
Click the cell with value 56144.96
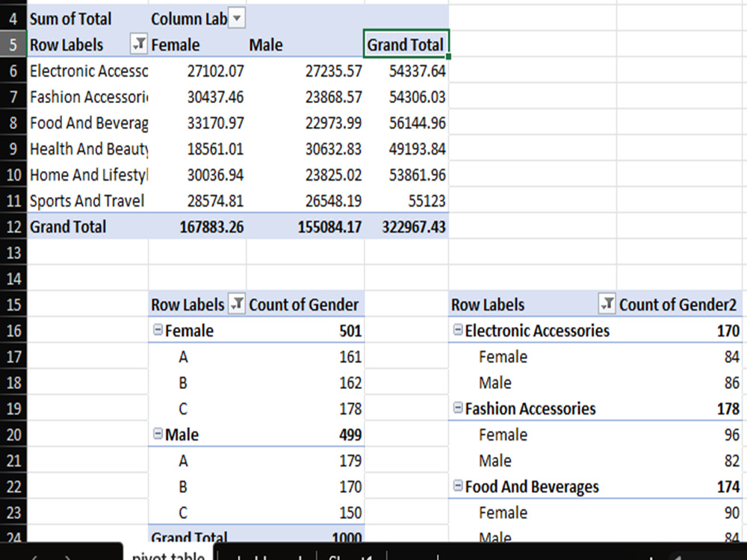406,123
